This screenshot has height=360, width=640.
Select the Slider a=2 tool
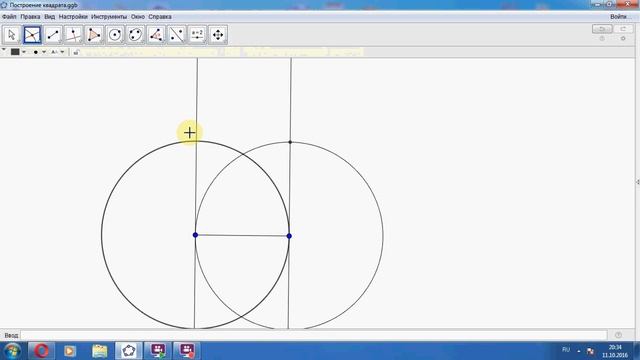point(198,35)
